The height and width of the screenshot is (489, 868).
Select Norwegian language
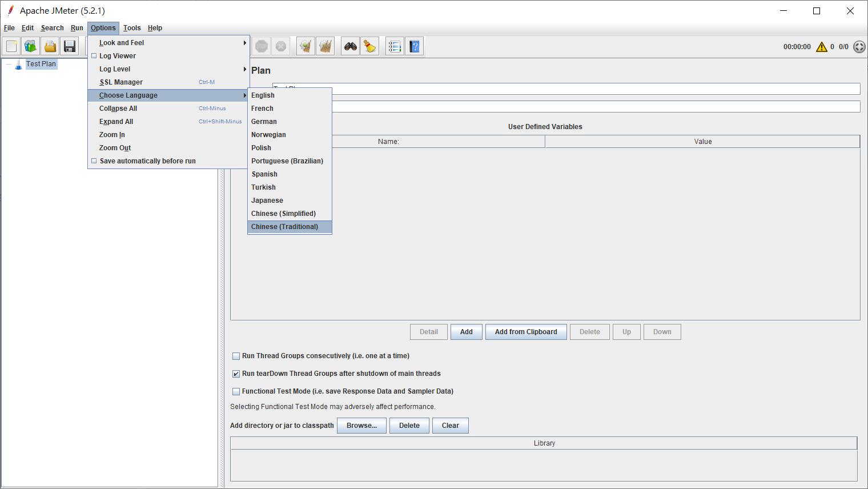290,135
